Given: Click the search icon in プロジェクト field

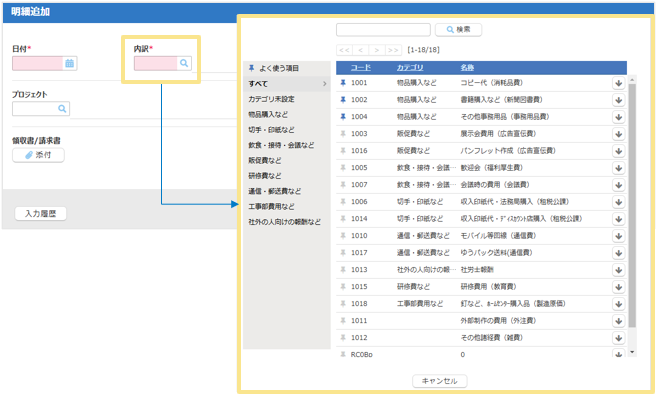Looking at the screenshot, I should click(x=62, y=109).
